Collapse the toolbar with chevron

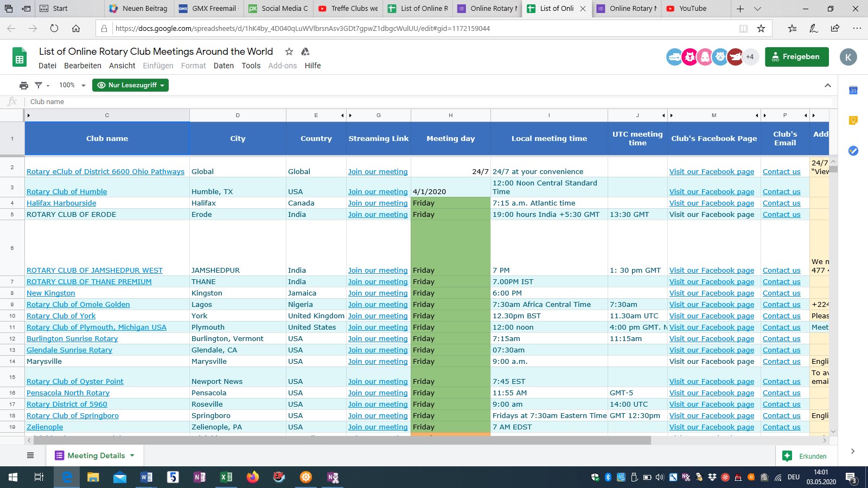[x=827, y=85]
